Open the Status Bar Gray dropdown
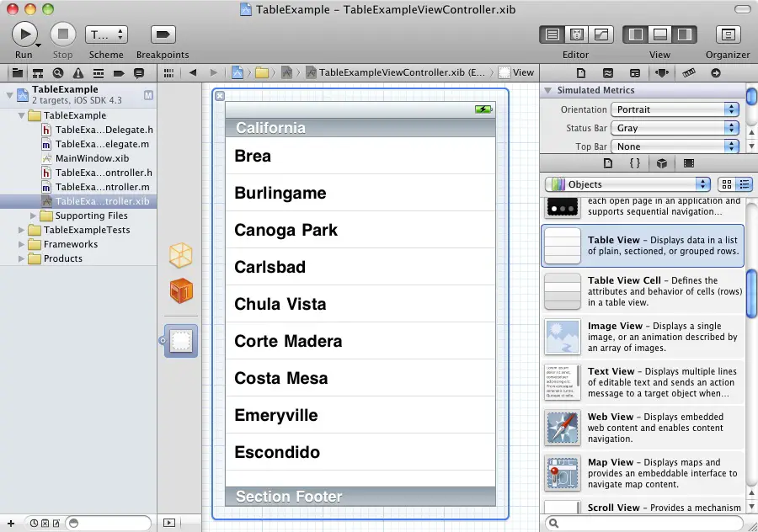 675,128
